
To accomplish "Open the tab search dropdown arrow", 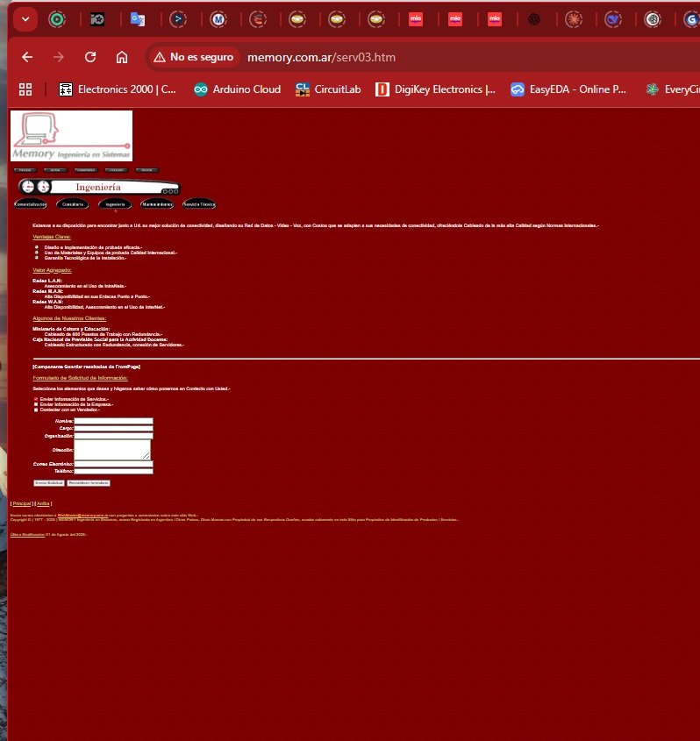I will pos(25,20).
